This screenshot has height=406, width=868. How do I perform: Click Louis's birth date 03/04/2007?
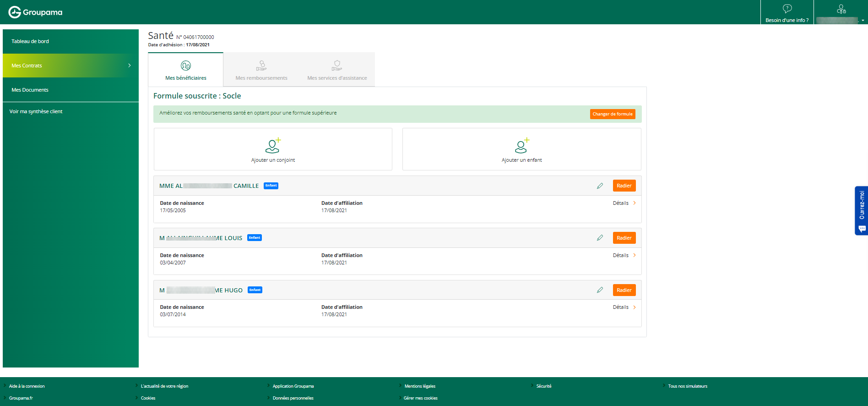click(173, 263)
